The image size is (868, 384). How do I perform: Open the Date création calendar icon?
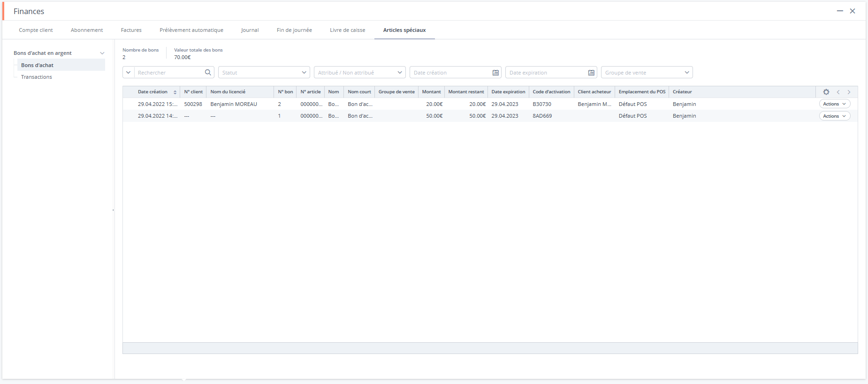click(495, 73)
